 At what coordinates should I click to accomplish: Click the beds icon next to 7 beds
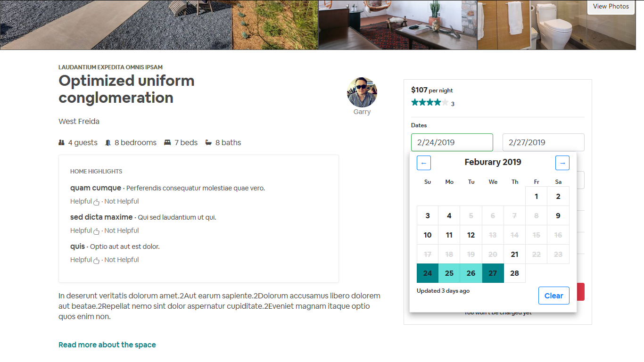coord(167,142)
